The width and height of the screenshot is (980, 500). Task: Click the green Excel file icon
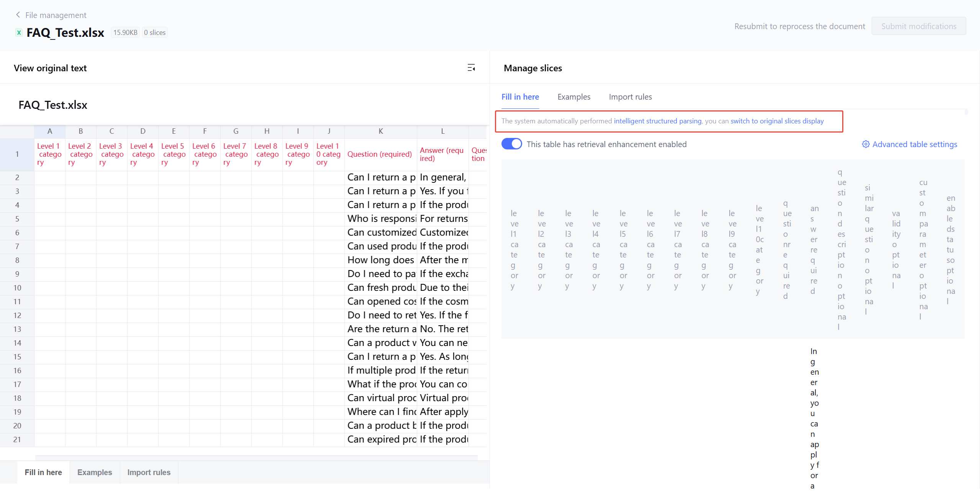pos(19,33)
